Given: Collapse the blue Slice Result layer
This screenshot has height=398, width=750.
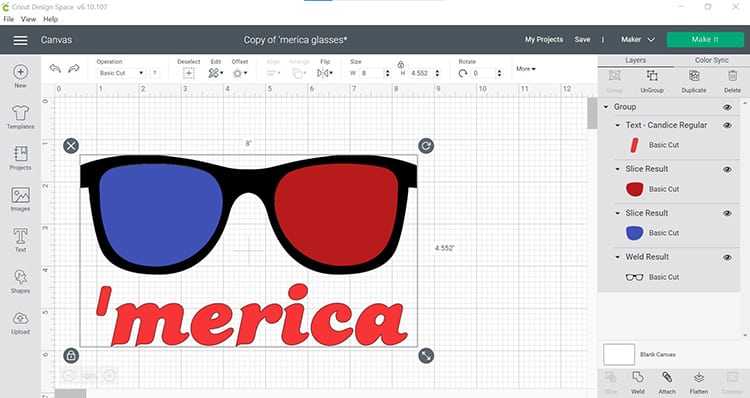Looking at the screenshot, I should coord(618,213).
